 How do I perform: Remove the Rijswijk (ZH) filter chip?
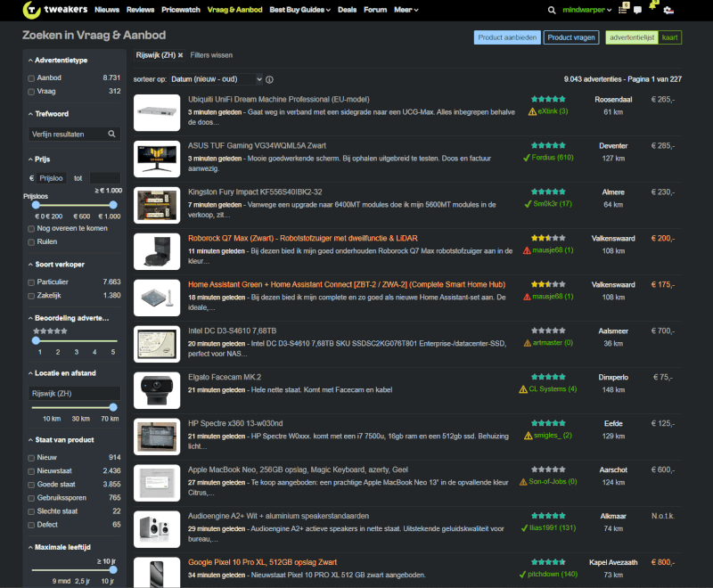(x=181, y=55)
